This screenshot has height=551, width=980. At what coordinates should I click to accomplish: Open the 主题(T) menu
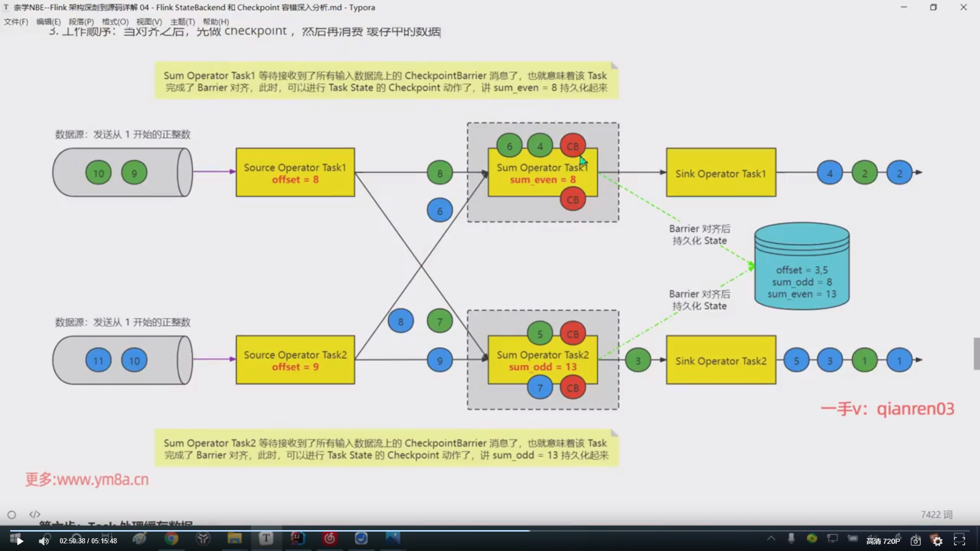182,21
